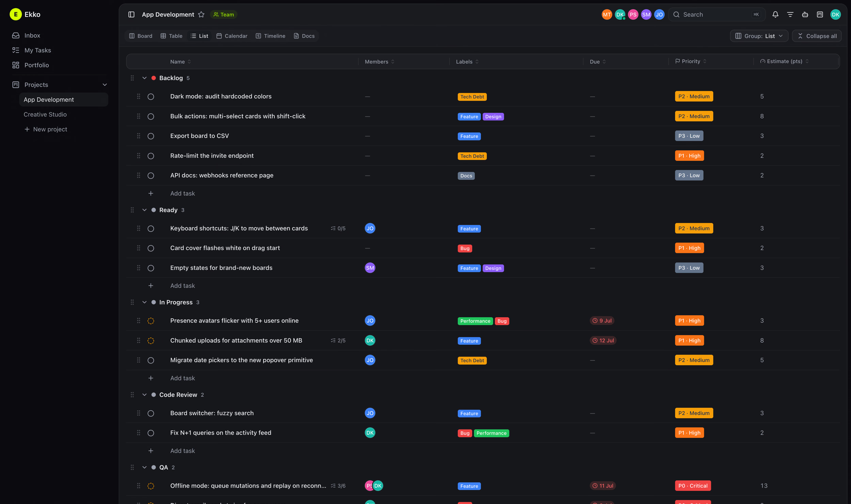Click the DK user avatar at top right

835,14
